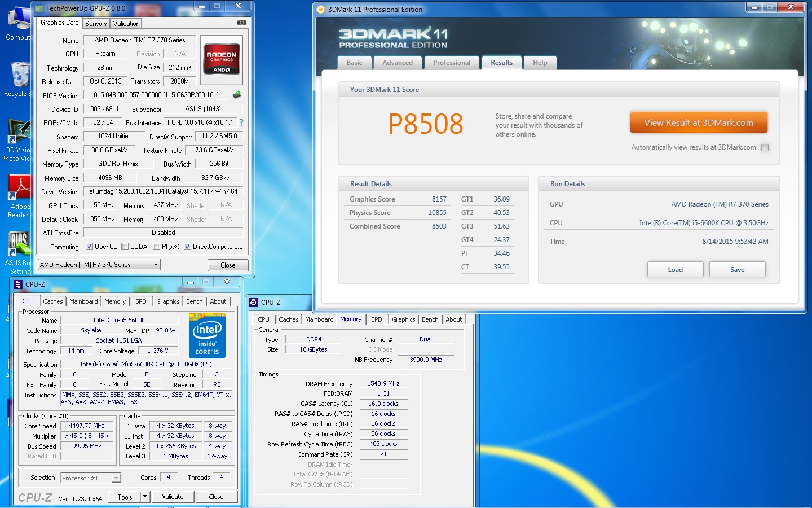Image resolution: width=812 pixels, height=508 pixels.
Task: Click the GPU Clock 1150 MHz value
Action: pyautogui.click(x=101, y=205)
